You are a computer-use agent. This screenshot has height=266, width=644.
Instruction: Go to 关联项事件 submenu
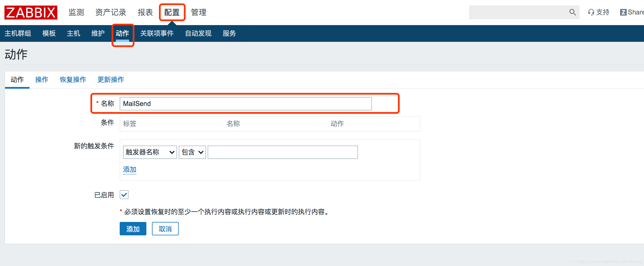pyautogui.click(x=157, y=33)
